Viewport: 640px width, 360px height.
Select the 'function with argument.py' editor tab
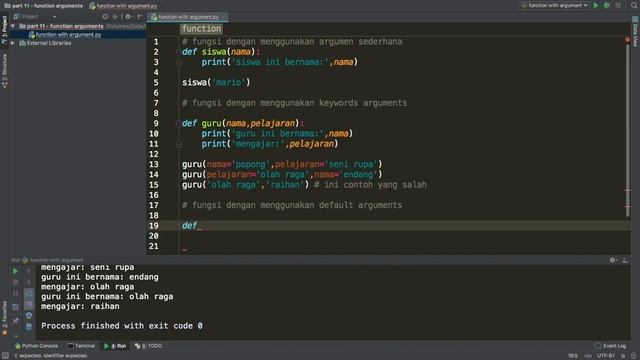(188, 17)
